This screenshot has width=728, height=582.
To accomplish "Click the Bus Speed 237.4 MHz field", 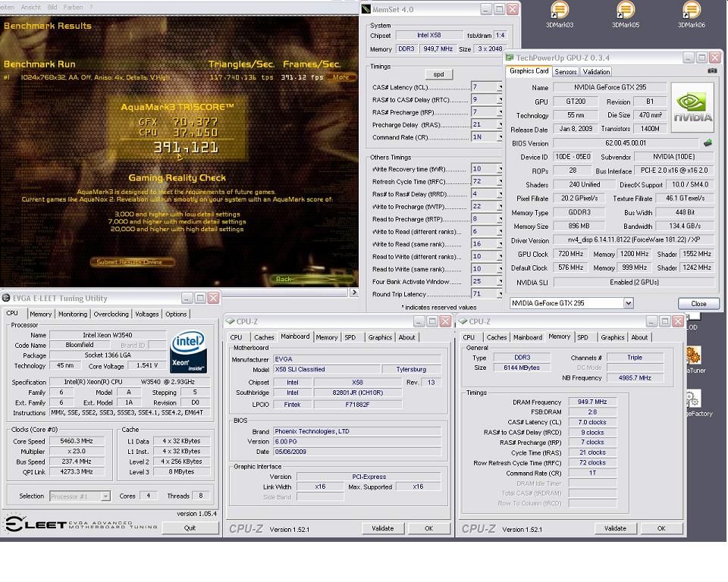I will point(77,462).
